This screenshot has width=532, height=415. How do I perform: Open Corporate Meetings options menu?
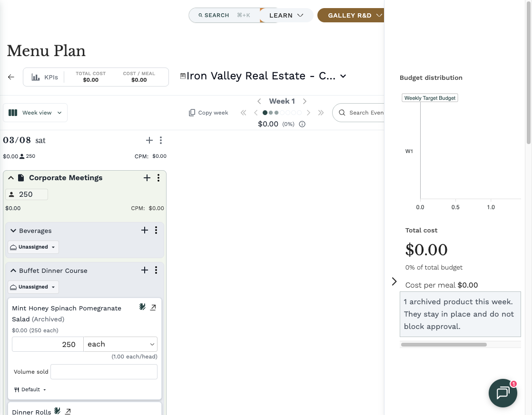(158, 178)
